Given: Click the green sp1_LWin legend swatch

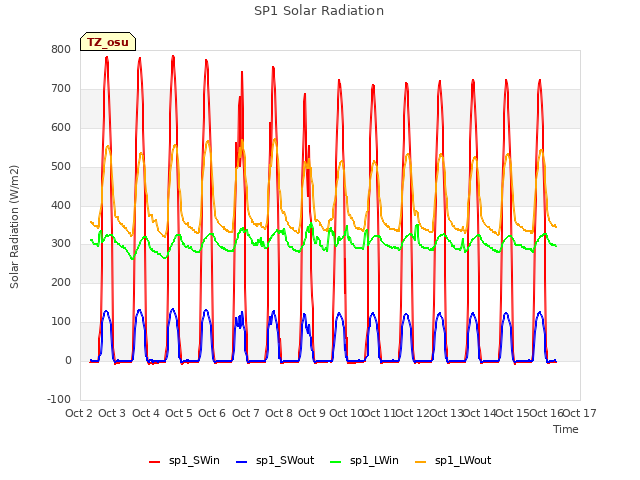Looking at the screenshot, I should click(336, 462).
